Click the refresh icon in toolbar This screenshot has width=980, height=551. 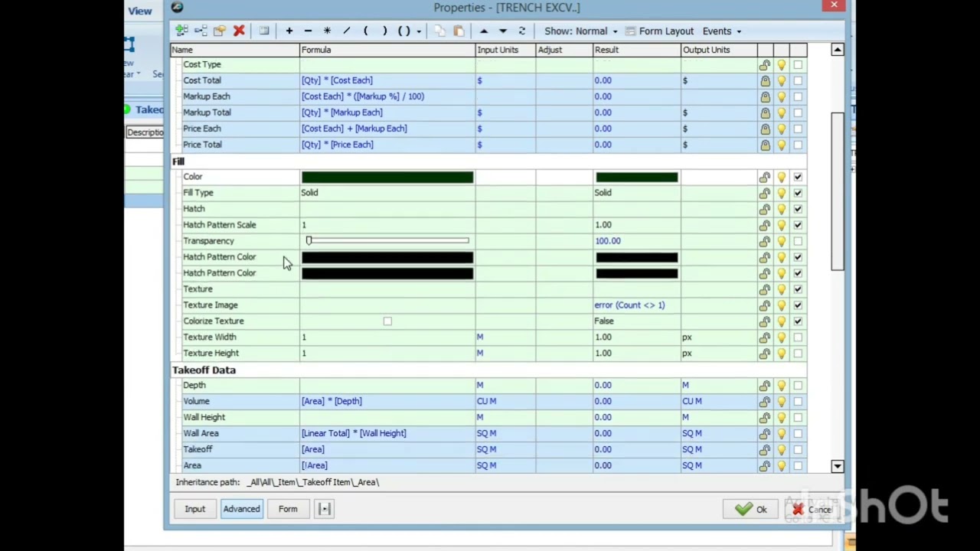point(522,31)
